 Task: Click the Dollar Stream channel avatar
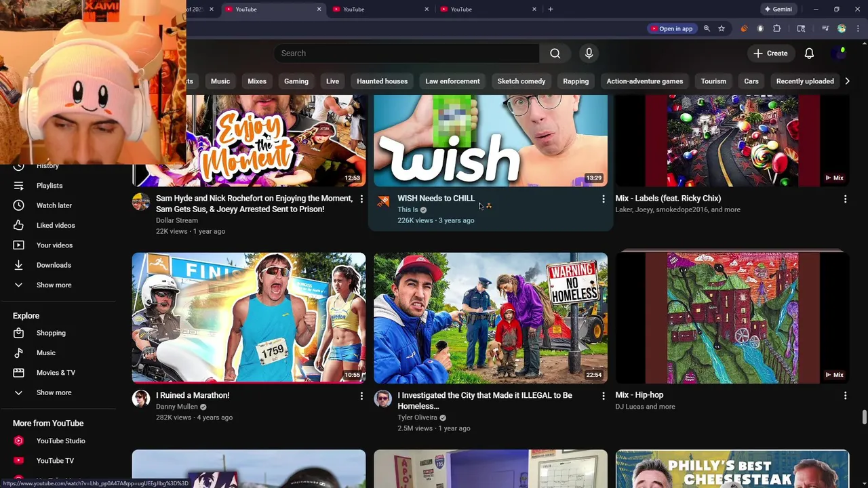pos(141,201)
